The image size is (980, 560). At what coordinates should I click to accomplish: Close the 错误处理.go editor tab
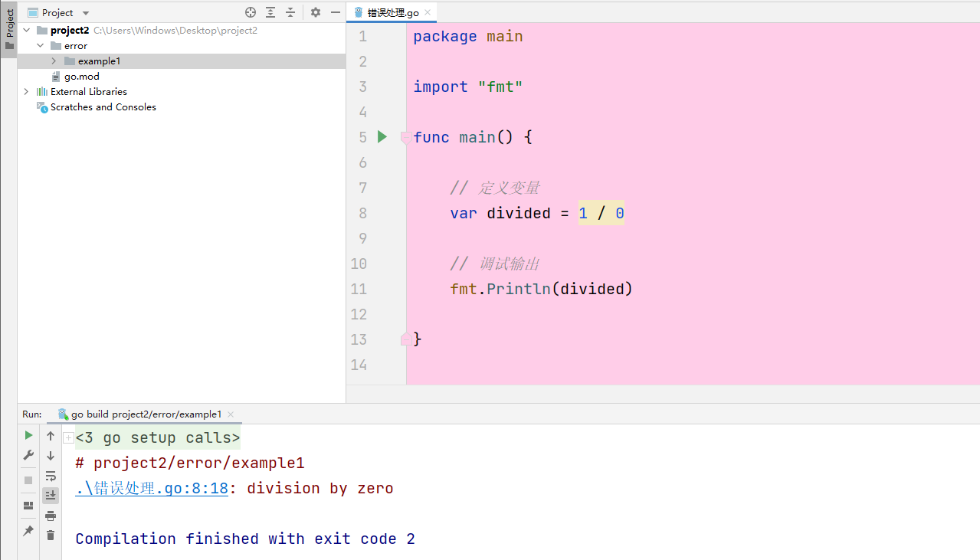pyautogui.click(x=428, y=12)
